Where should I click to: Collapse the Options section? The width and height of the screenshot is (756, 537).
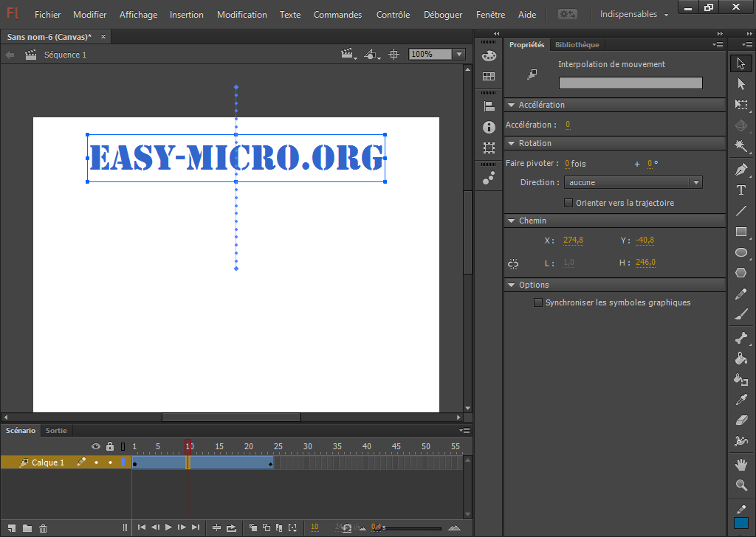coord(511,285)
